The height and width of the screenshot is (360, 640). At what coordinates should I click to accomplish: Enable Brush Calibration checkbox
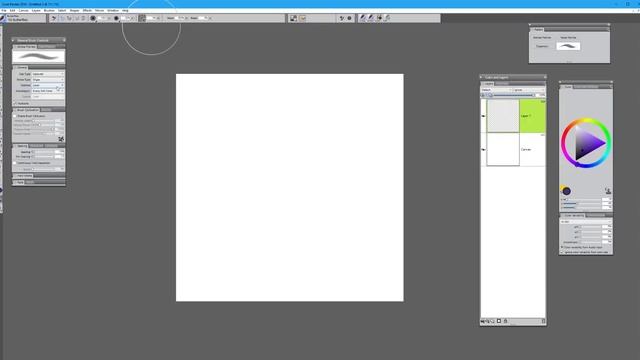[x=15, y=116]
